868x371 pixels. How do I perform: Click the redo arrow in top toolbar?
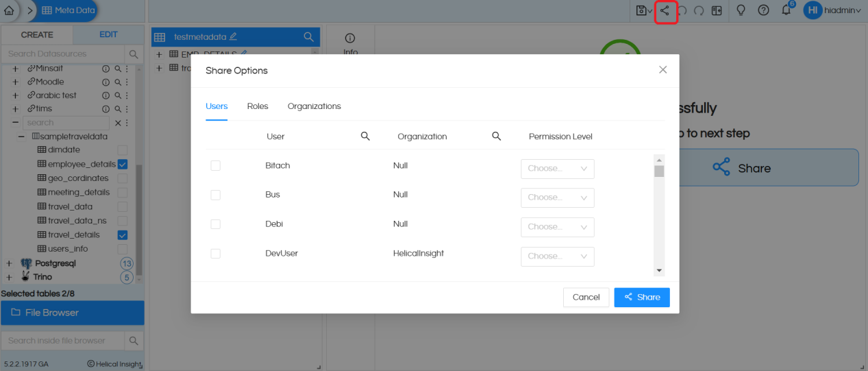pos(699,10)
